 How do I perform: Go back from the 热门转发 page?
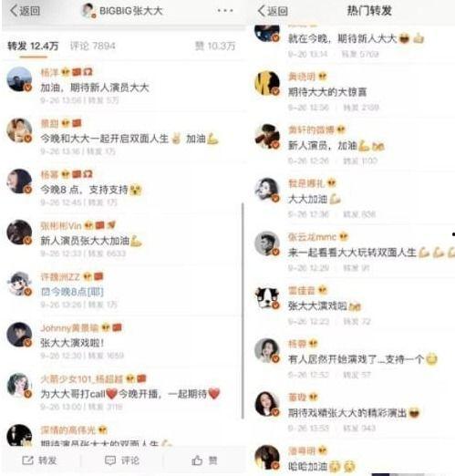click(273, 11)
